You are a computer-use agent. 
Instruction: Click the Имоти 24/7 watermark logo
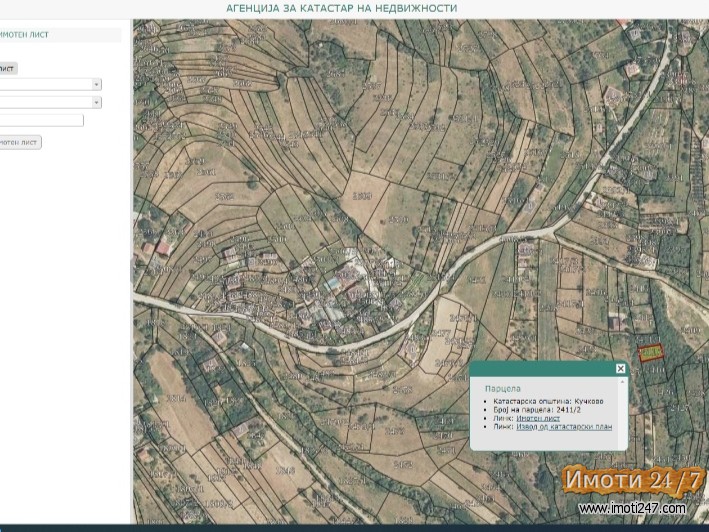(x=632, y=480)
